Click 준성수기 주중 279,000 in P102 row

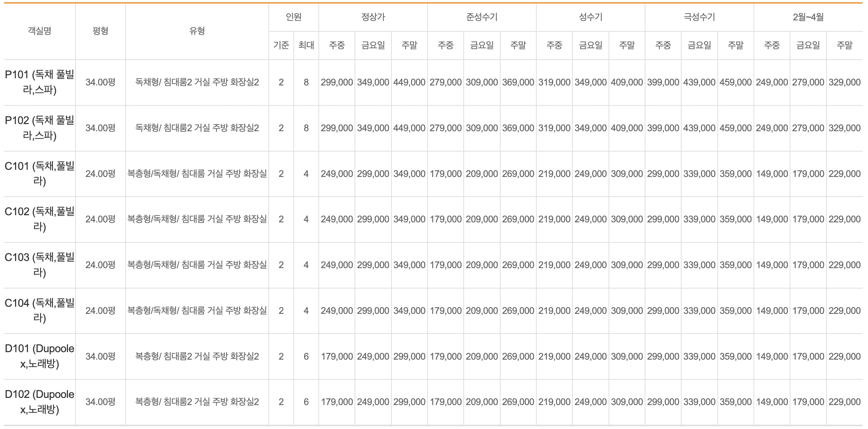coord(445,128)
